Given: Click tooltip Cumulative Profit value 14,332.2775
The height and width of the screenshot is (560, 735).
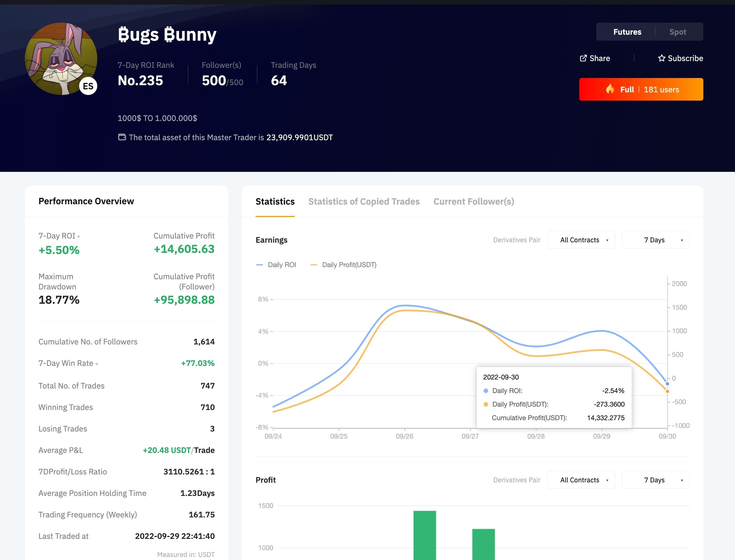Looking at the screenshot, I should coord(606,418).
